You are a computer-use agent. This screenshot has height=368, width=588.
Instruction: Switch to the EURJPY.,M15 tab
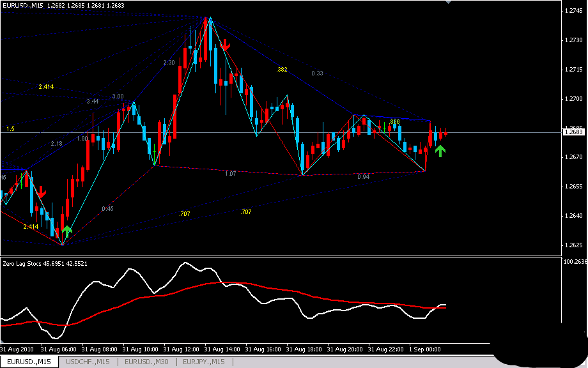point(204,362)
